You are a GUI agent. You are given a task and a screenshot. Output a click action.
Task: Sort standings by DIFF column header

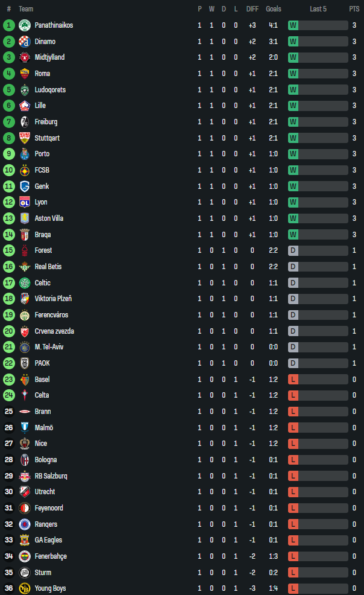[x=252, y=9]
